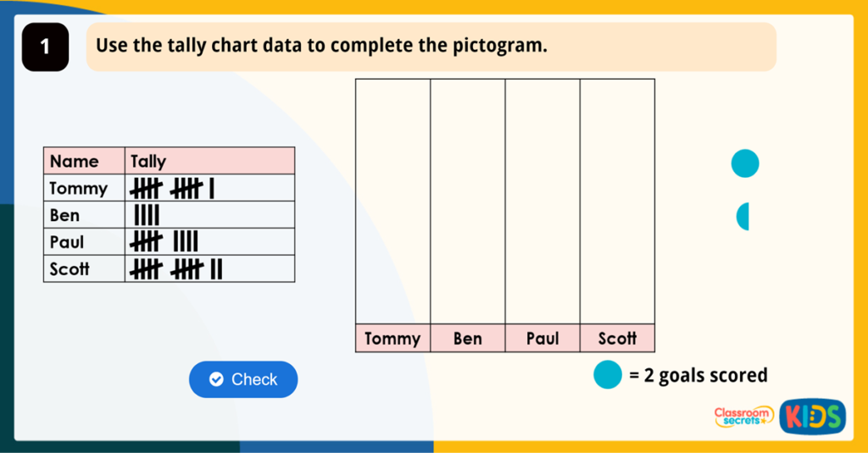Click the Tally column header

click(x=149, y=161)
